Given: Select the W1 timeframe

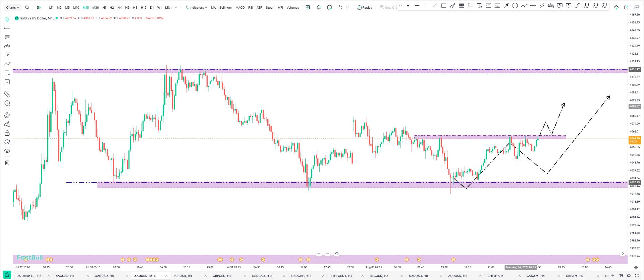Looking at the screenshot, I should 159,7.
